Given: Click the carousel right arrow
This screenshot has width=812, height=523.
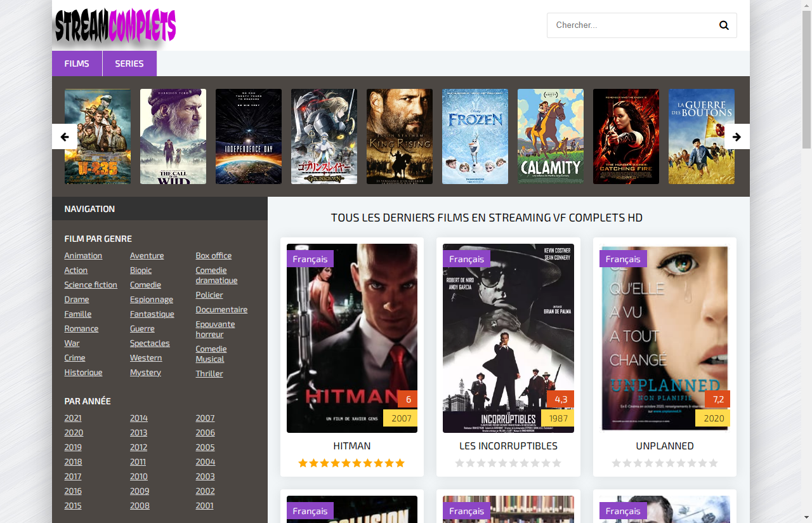Looking at the screenshot, I should pyautogui.click(x=737, y=136).
